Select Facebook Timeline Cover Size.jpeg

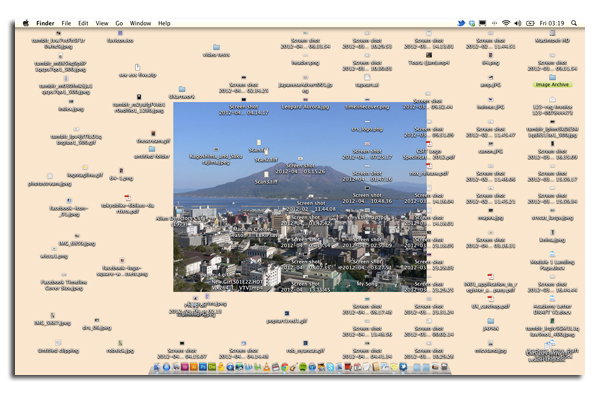[x=64, y=282]
